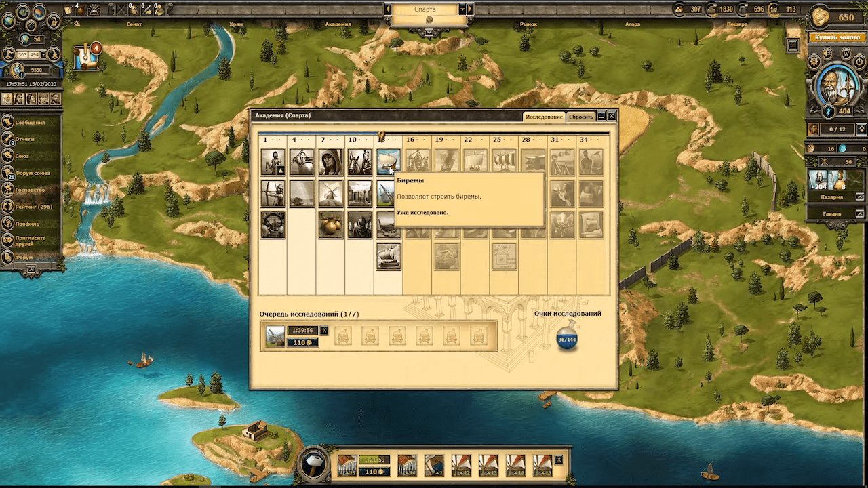Click the 110 gold research speed-up button
The width and height of the screenshot is (868, 488).
pos(302,342)
